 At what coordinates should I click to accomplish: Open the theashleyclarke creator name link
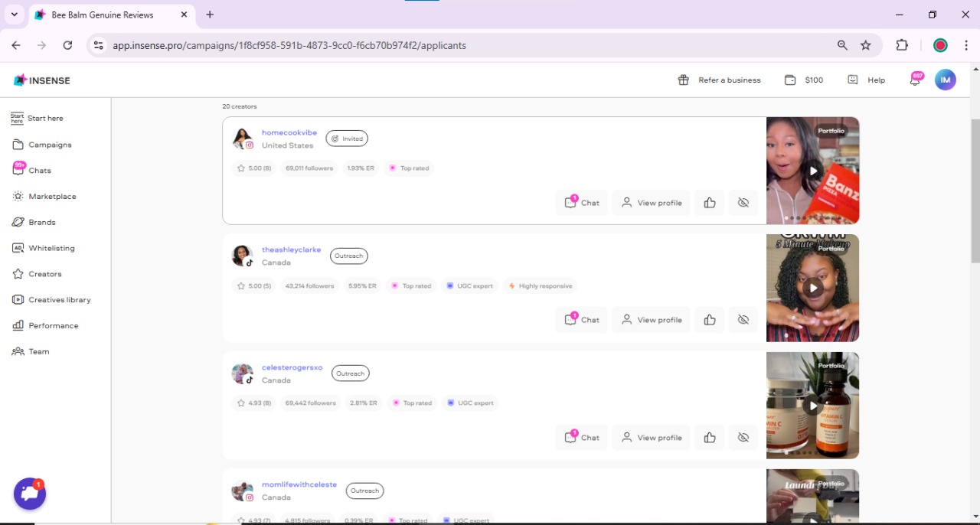click(291, 249)
